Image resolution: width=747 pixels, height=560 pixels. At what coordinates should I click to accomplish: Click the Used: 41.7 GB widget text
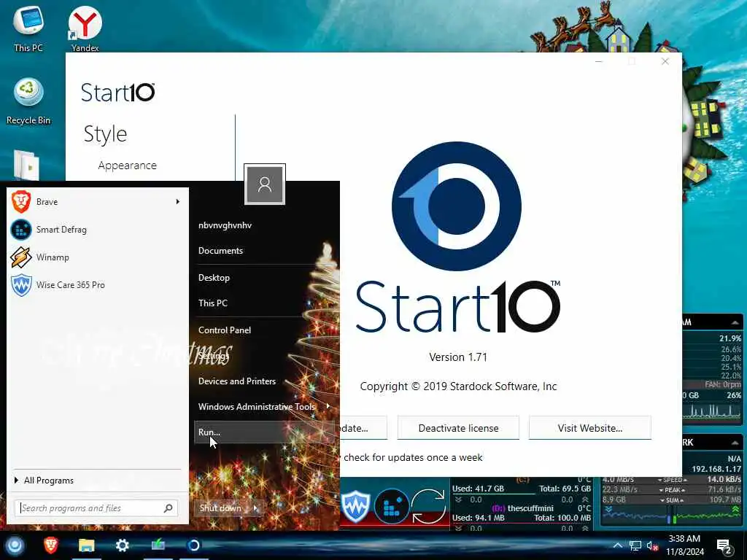[x=478, y=489]
